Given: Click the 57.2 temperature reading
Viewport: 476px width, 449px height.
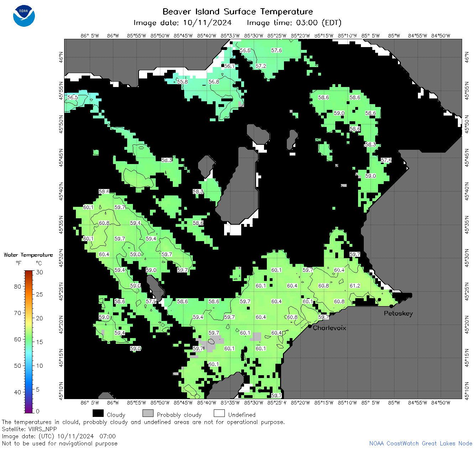Looking at the screenshot, I should (x=261, y=66).
